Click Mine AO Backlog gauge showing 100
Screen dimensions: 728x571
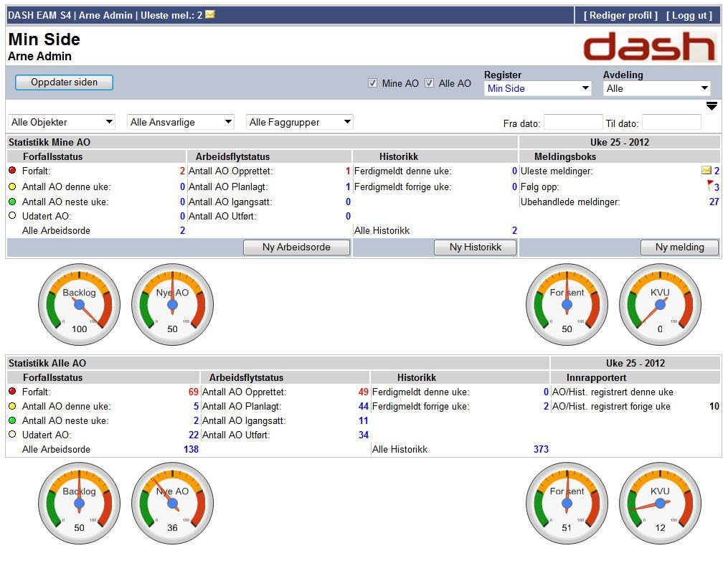[80, 305]
